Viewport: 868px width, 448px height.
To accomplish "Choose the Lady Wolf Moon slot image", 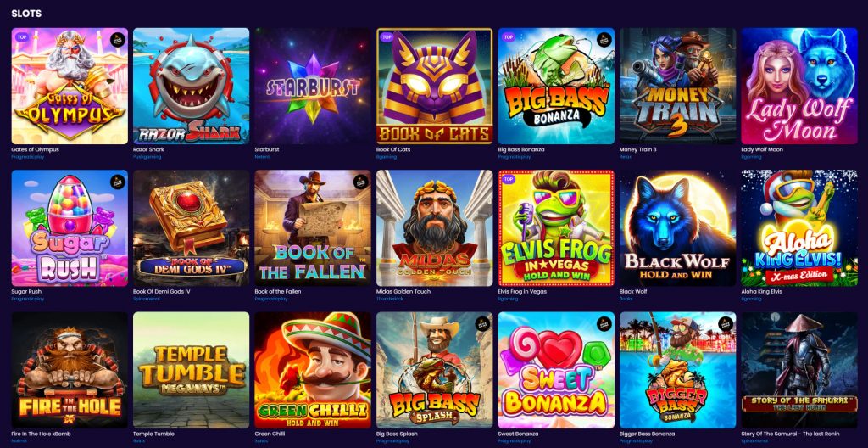I will (x=799, y=86).
